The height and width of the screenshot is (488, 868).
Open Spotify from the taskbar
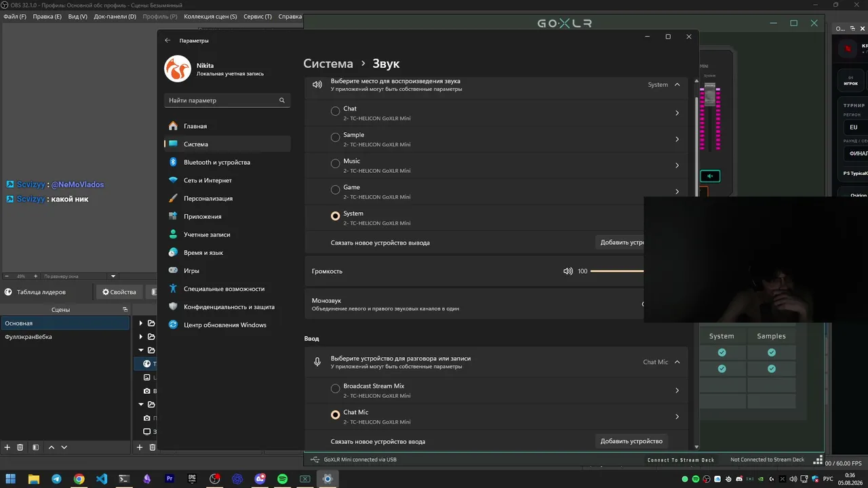(282, 479)
